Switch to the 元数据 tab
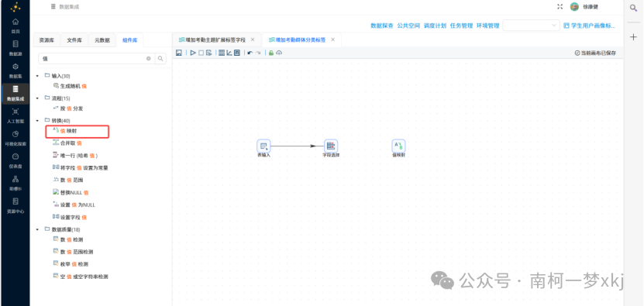The width and height of the screenshot is (644, 306). pyautogui.click(x=102, y=40)
